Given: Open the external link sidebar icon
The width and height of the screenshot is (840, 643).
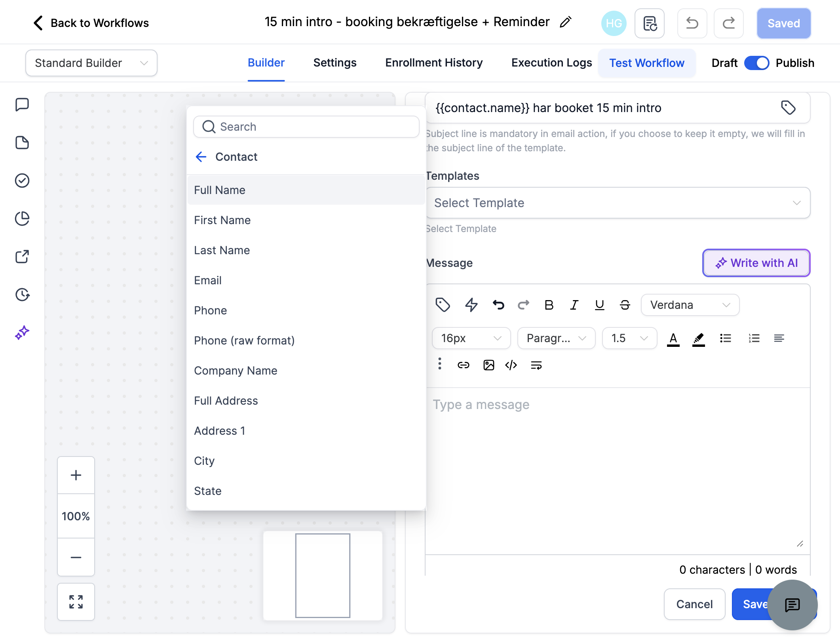Looking at the screenshot, I should tap(22, 257).
